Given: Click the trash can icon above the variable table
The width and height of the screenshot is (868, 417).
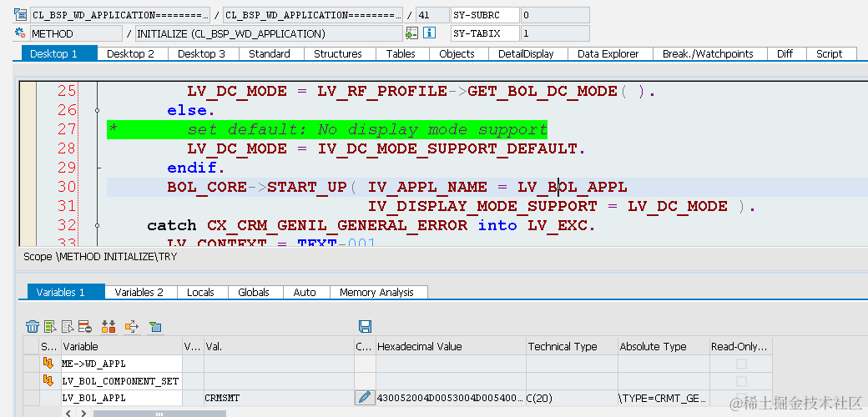Looking at the screenshot, I should [33, 327].
